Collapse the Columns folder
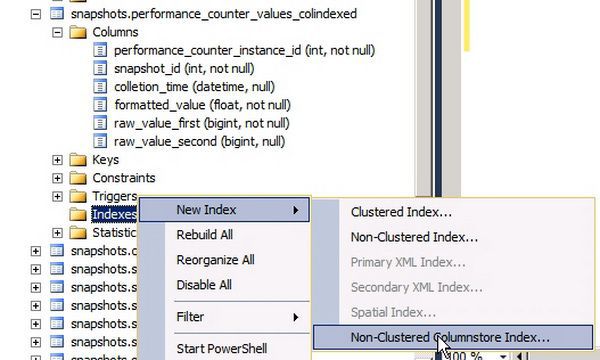This screenshot has height=360, width=600. pos(57,33)
